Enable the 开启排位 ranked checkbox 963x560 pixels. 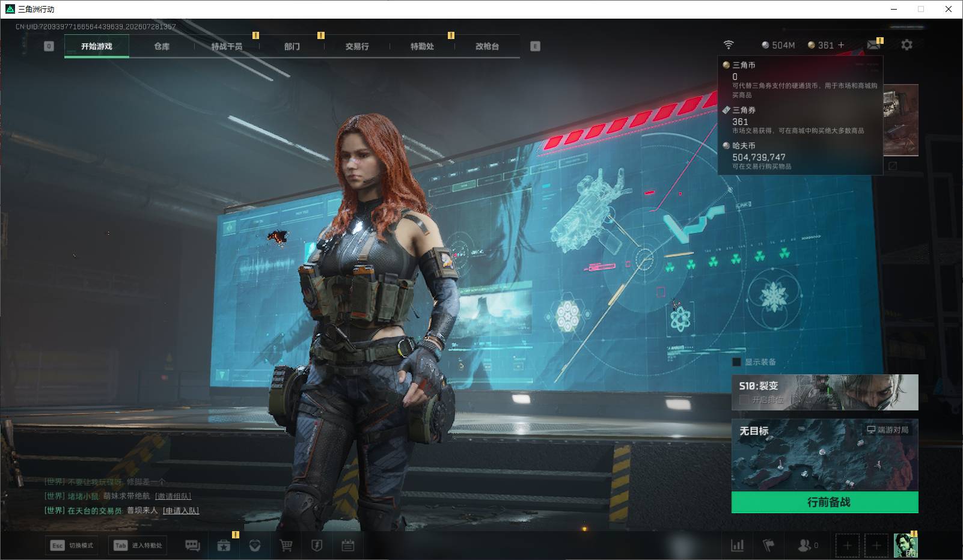[x=744, y=400]
